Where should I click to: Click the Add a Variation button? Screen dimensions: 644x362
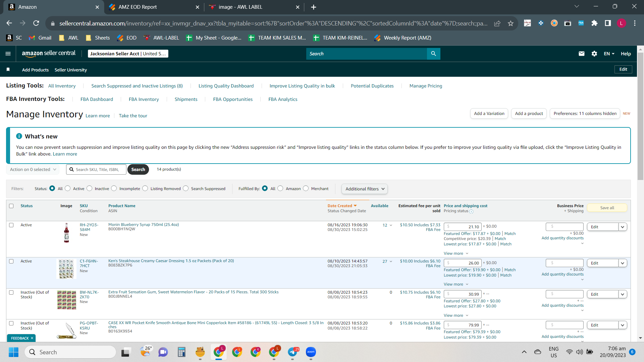489,114
